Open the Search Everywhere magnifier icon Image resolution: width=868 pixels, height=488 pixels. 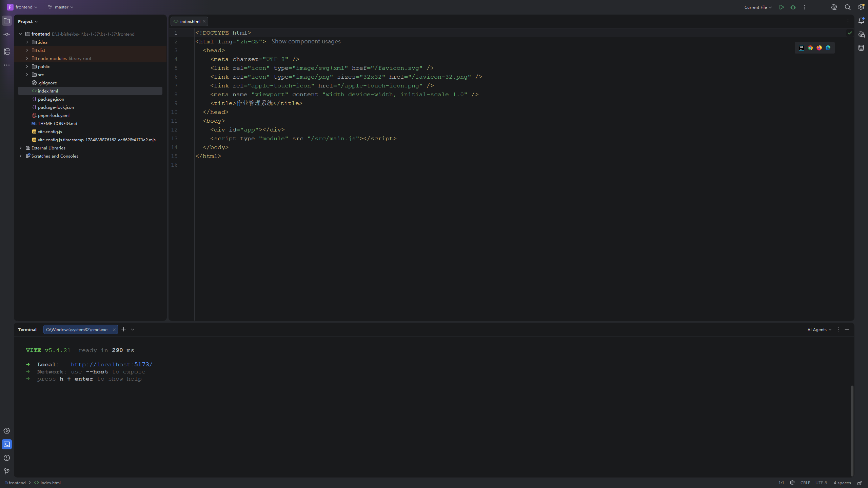[848, 7]
